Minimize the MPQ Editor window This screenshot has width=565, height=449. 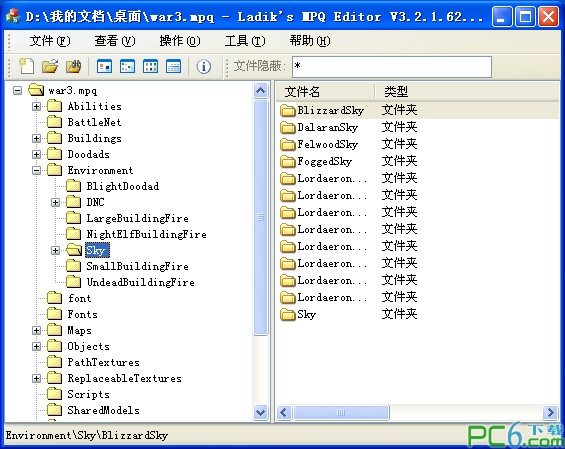coord(501,17)
